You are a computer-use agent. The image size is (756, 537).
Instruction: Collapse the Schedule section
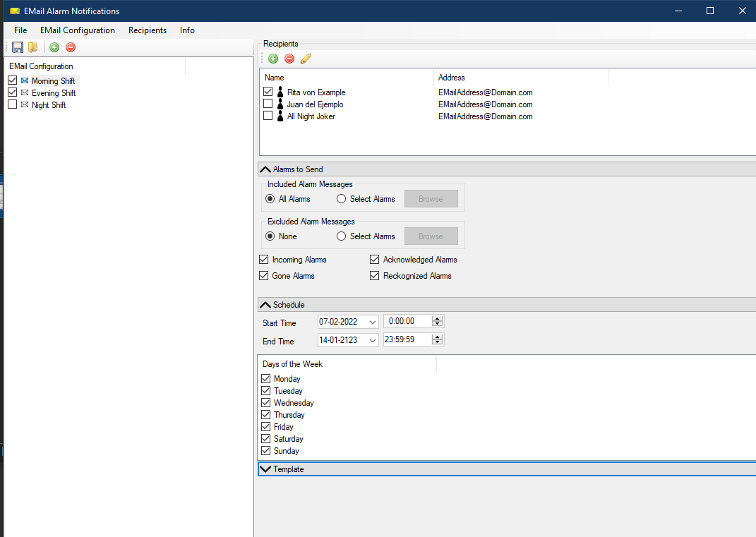tap(265, 304)
